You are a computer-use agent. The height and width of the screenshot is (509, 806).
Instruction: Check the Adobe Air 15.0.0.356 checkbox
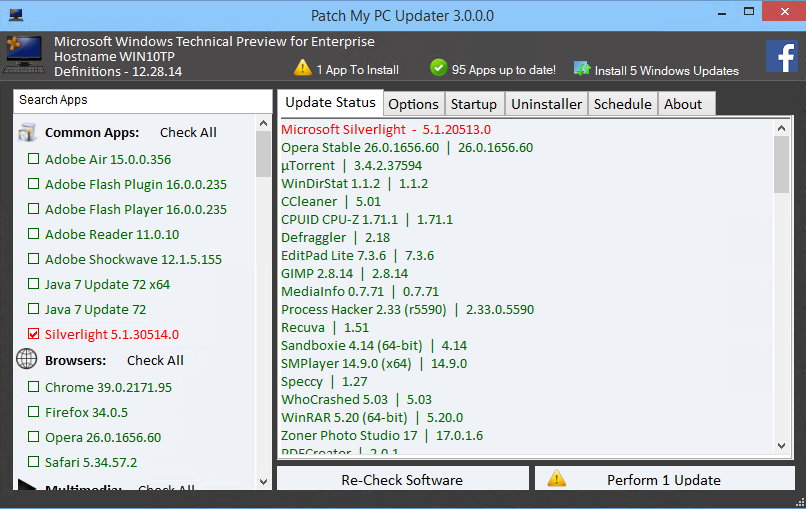pos(34,159)
